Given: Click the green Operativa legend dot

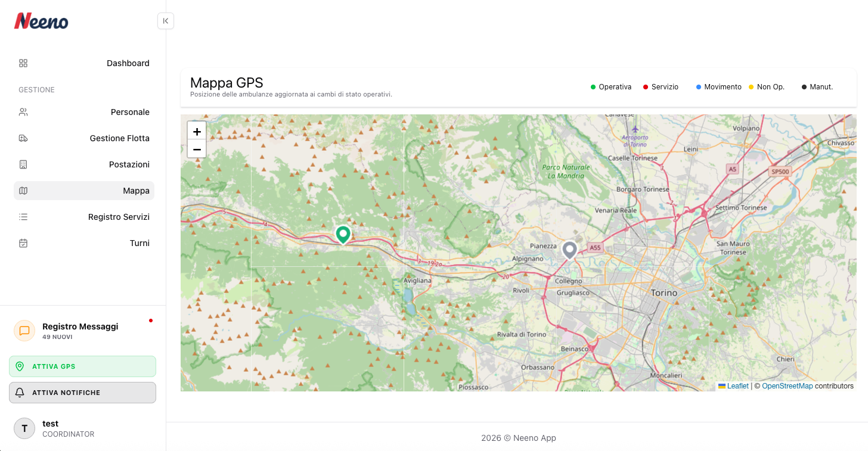Looking at the screenshot, I should click(x=593, y=87).
